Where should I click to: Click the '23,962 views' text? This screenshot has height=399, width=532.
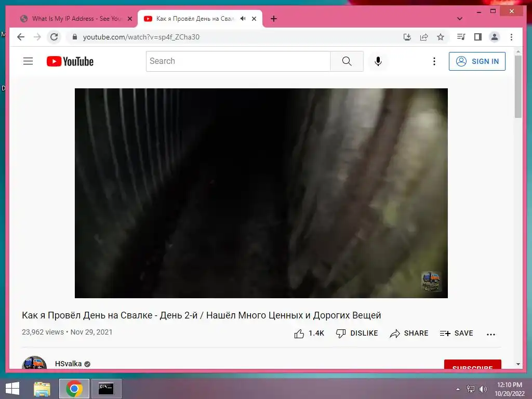pos(43,332)
